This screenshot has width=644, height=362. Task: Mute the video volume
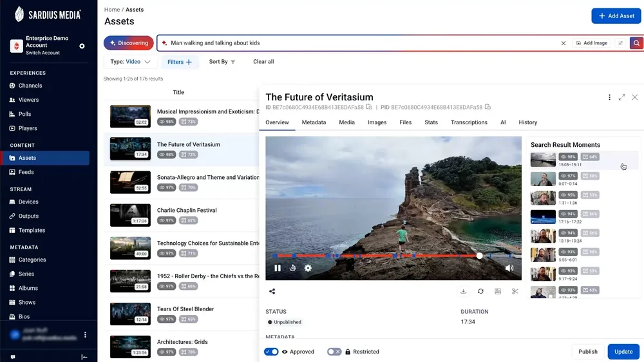click(509, 268)
